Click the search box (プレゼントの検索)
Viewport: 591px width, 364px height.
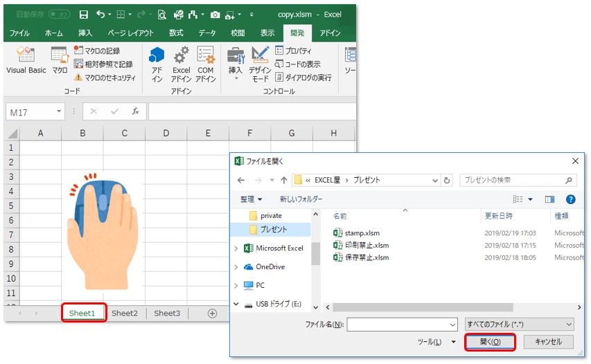pos(518,181)
